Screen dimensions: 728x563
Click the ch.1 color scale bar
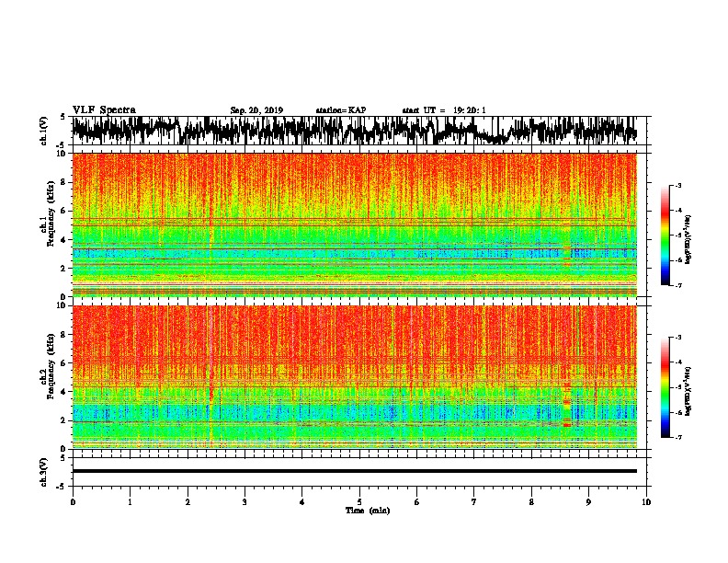pyautogui.click(x=665, y=236)
